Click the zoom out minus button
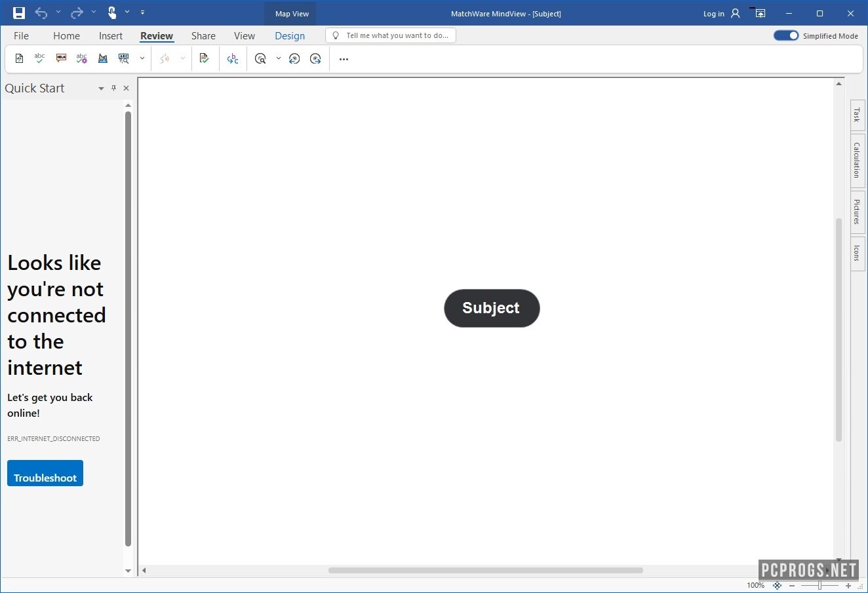Screen dimensions: 868x593 click(x=792, y=586)
